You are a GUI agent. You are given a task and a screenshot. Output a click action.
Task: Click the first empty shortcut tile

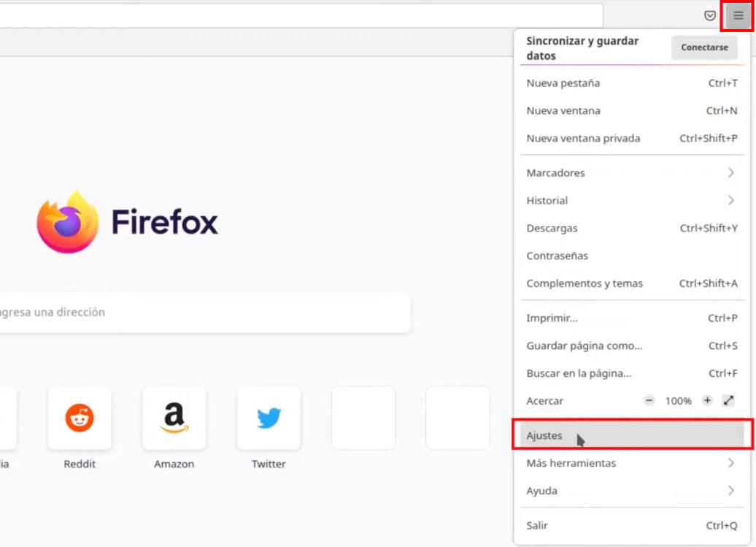click(363, 418)
